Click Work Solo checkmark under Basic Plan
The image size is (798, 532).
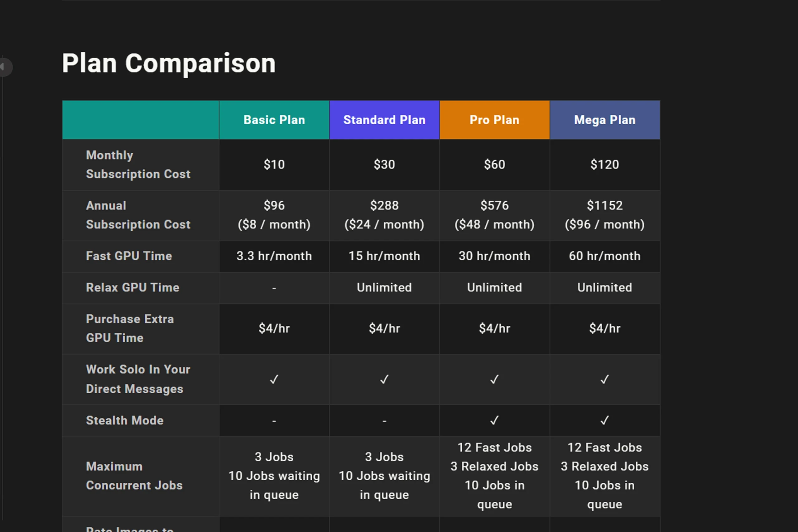(274, 379)
